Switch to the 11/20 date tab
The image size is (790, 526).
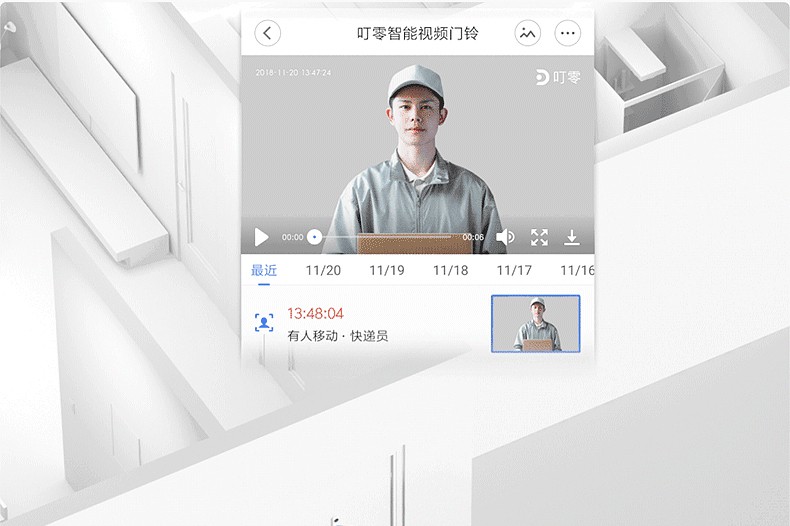pyautogui.click(x=323, y=270)
